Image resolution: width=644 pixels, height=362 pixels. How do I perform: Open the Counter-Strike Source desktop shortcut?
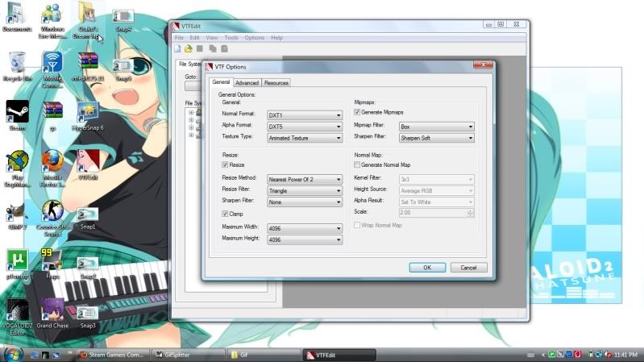point(52,211)
